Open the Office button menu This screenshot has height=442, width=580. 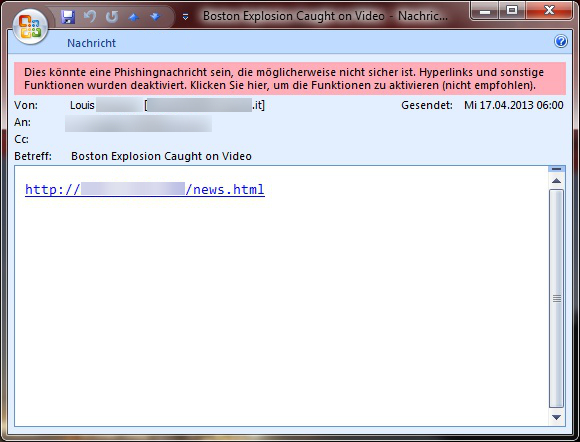point(30,27)
